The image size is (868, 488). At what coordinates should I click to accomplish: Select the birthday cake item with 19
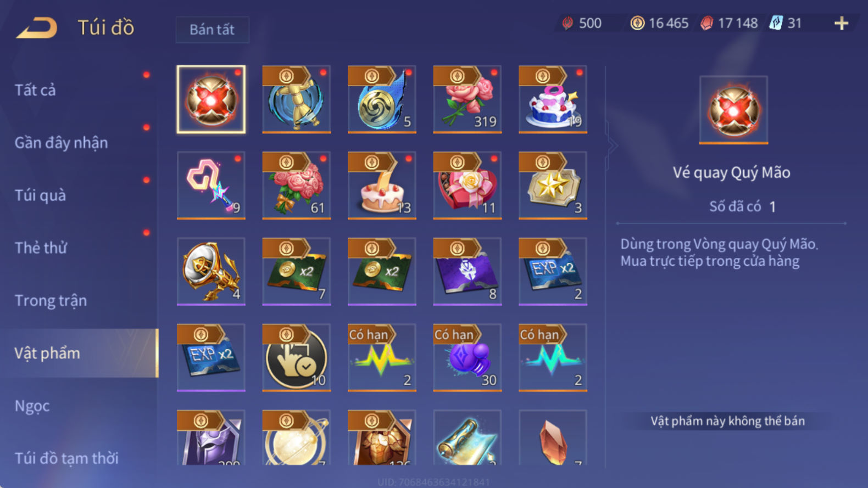point(553,99)
